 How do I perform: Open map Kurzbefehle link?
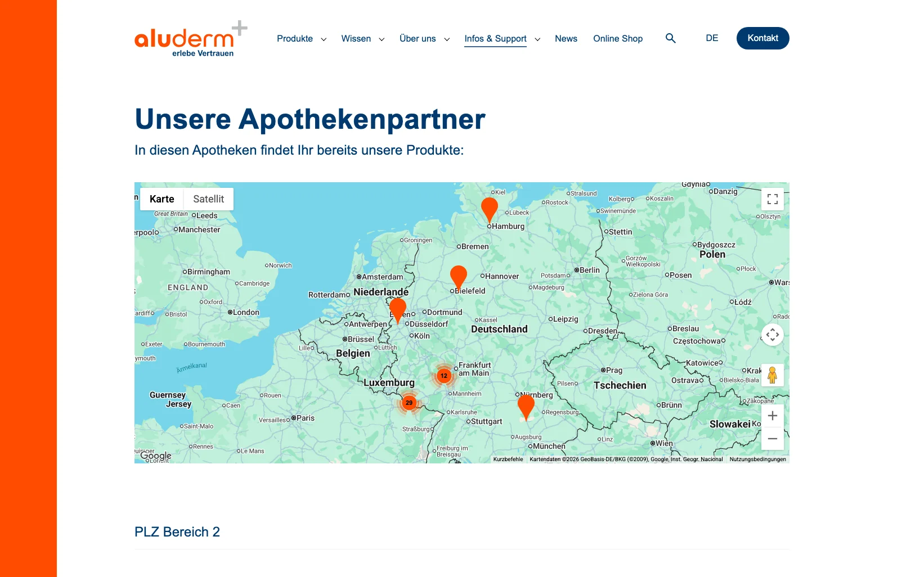508,459
